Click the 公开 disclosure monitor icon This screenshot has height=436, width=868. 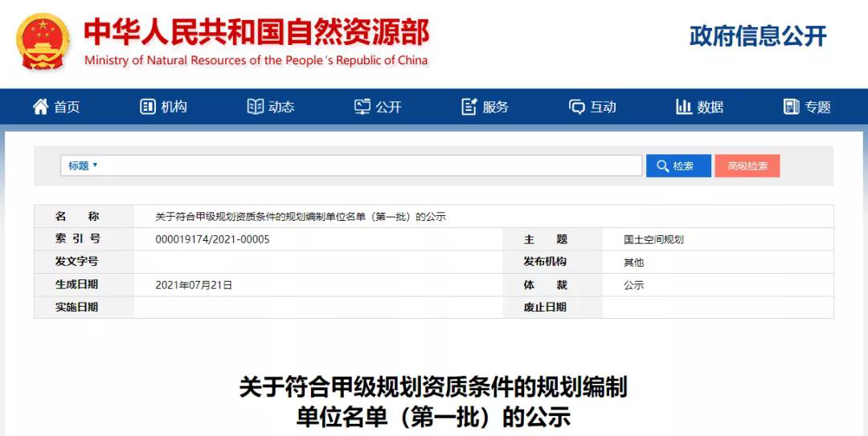click(362, 107)
